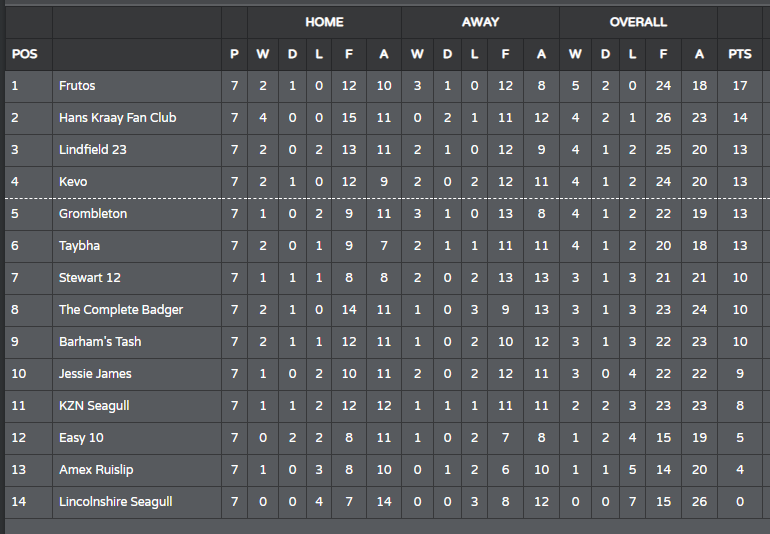Open The Complete Badger team
Viewport: 770px width, 534px height.
pos(121,310)
